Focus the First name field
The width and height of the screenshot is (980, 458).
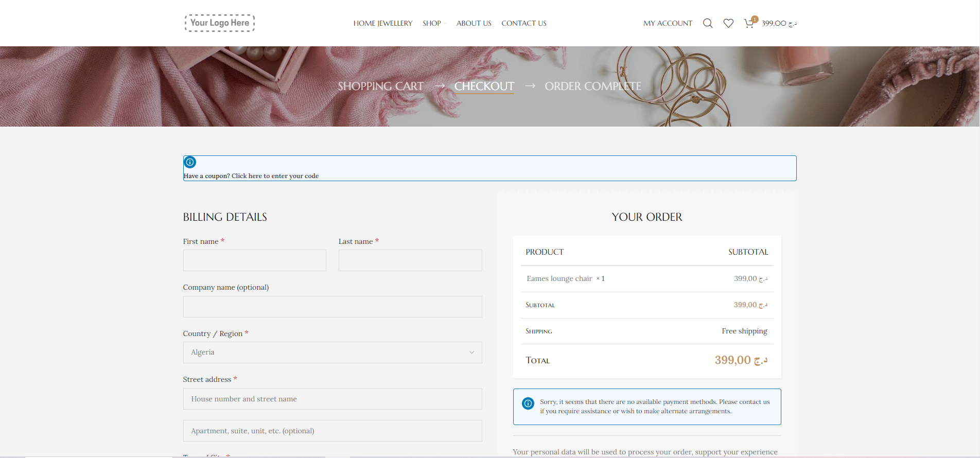click(x=254, y=260)
